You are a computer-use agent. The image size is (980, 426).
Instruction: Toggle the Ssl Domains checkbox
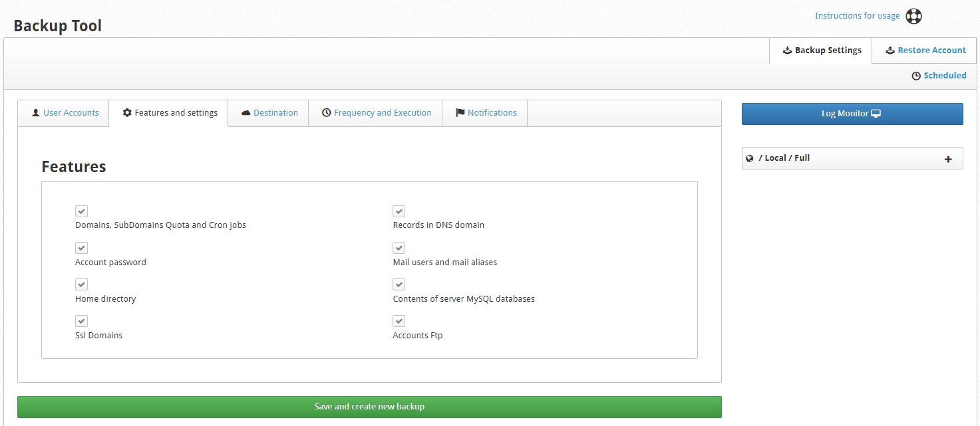tap(81, 321)
